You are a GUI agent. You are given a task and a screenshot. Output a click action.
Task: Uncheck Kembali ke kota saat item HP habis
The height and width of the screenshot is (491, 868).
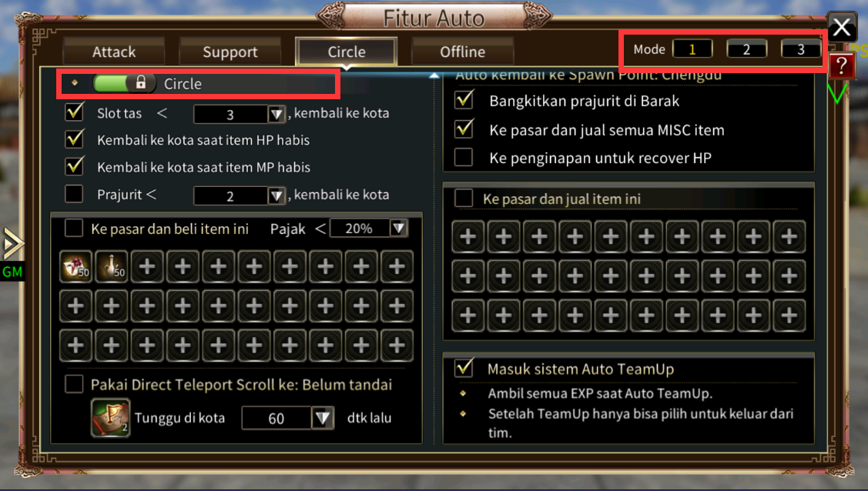tap(74, 139)
